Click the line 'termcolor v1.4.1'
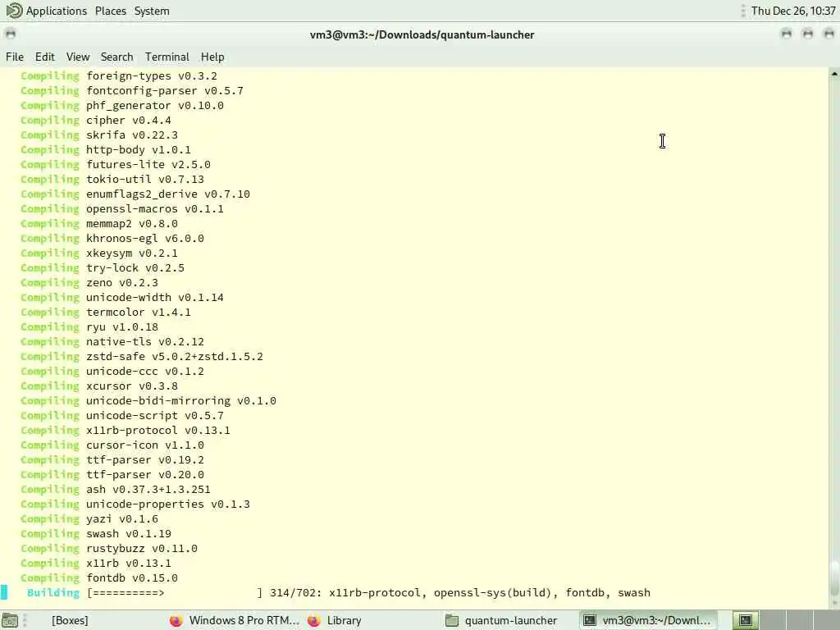This screenshot has width=840, height=630. tap(138, 313)
